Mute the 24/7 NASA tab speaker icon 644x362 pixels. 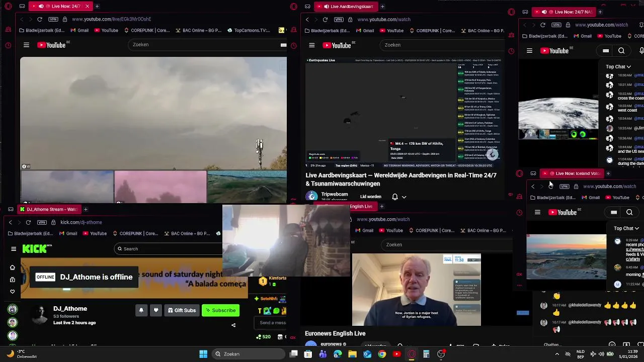coord(544,12)
